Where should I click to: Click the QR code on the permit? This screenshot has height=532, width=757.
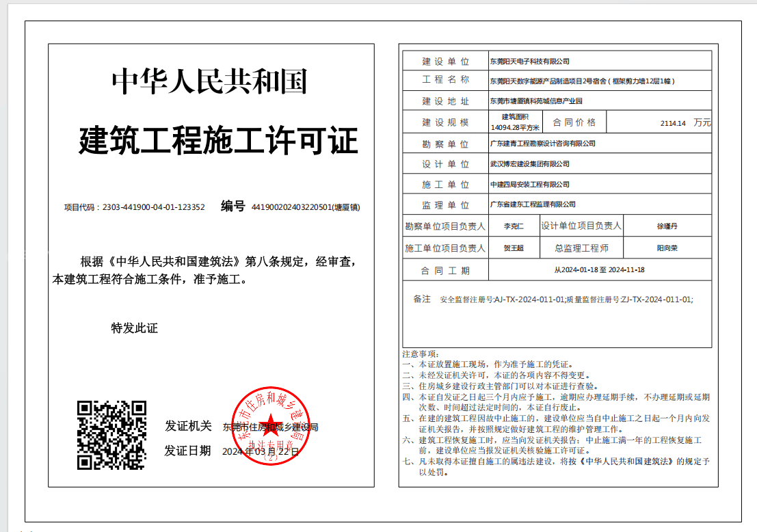pyautogui.click(x=111, y=435)
